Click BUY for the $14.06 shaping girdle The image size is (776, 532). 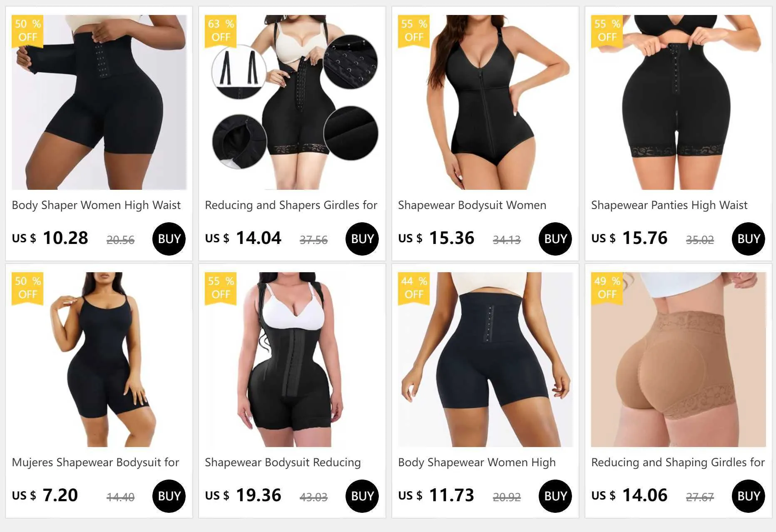[749, 496]
